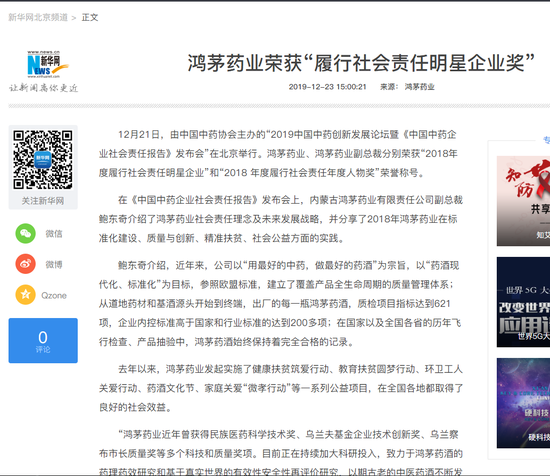The width and height of the screenshot is (550, 476).
Task: Open the blue 0 评论 comments button
Action: click(43, 340)
